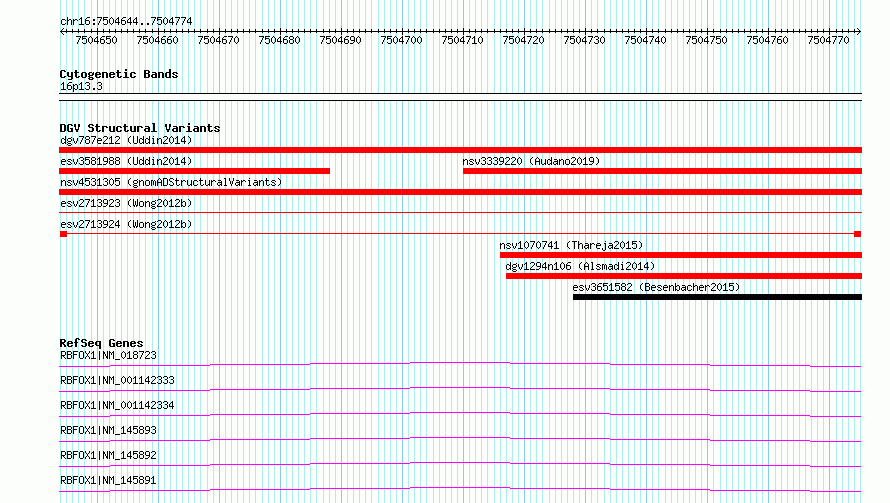
Task: Click ruler position 7504660
Action: pyautogui.click(x=157, y=40)
